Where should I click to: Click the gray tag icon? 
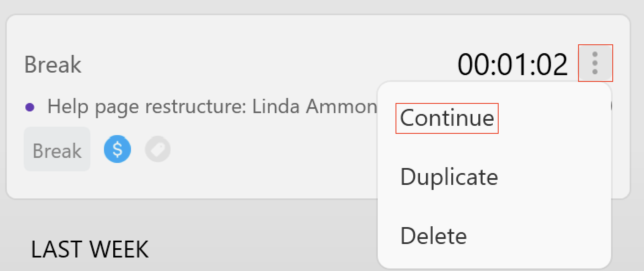coord(158,149)
